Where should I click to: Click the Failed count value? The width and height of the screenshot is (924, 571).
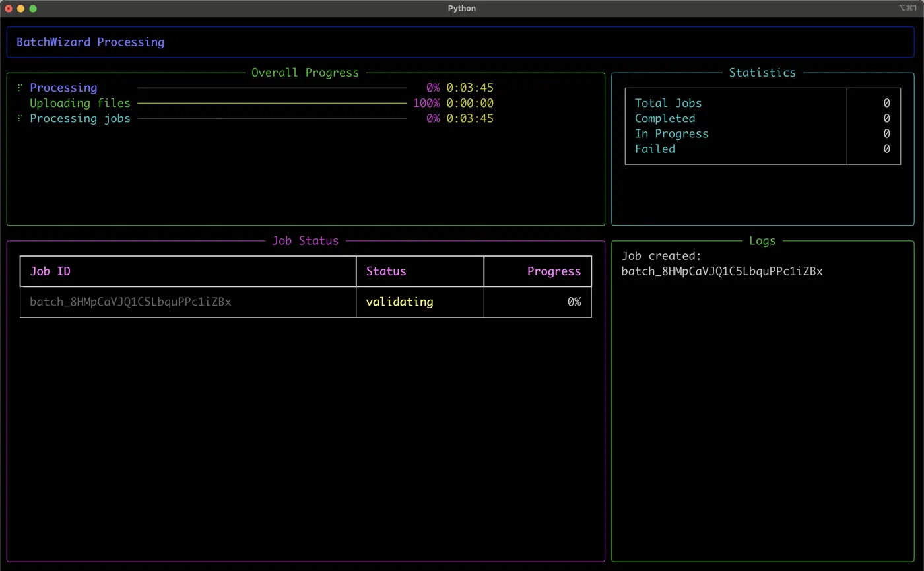click(x=886, y=149)
